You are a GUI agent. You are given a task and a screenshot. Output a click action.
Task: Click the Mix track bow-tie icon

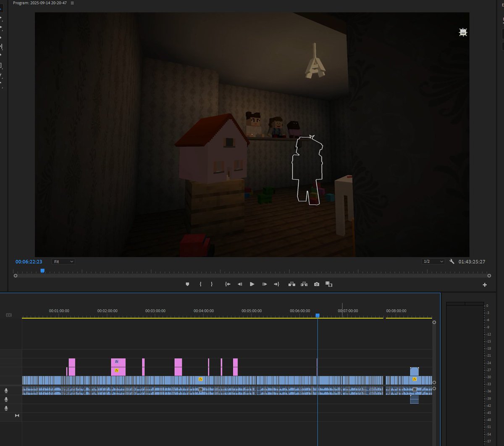click(17, 416)
